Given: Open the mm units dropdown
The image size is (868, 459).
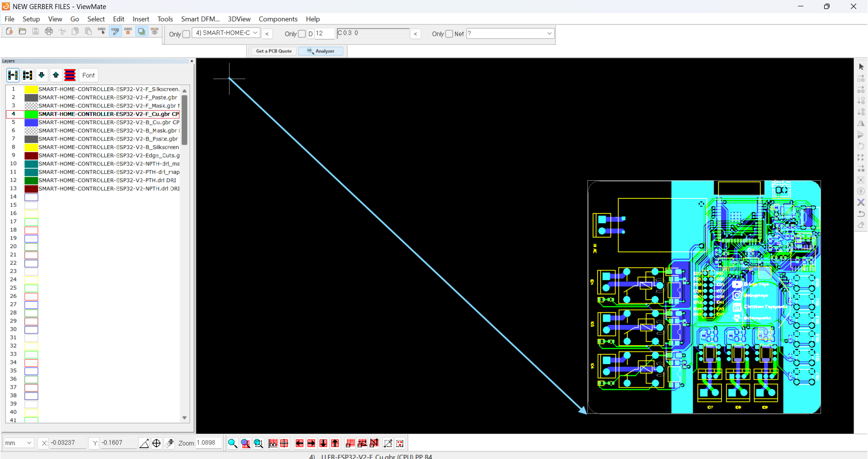Looking at the screenshot, I should click(19, 443).
